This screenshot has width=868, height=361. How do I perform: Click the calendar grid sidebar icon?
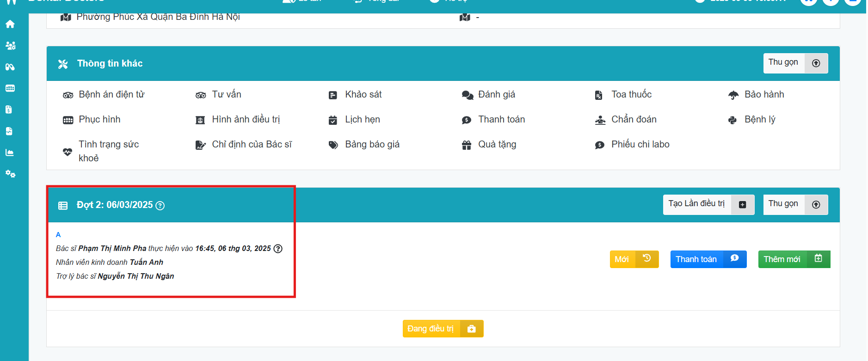[x=10, y=88]
